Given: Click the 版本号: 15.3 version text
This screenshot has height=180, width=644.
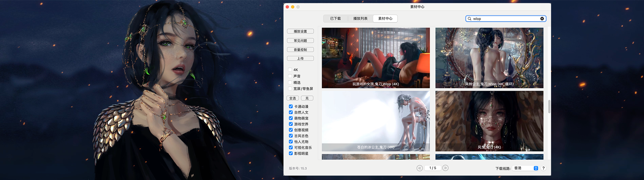Looking at the screenshot, I should pyautogui.click(x=298, y=169).
